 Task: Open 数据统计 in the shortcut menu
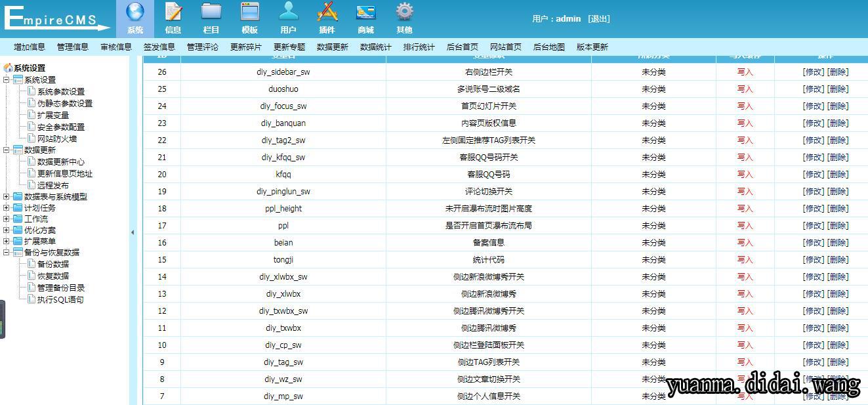tap(375, 47)
